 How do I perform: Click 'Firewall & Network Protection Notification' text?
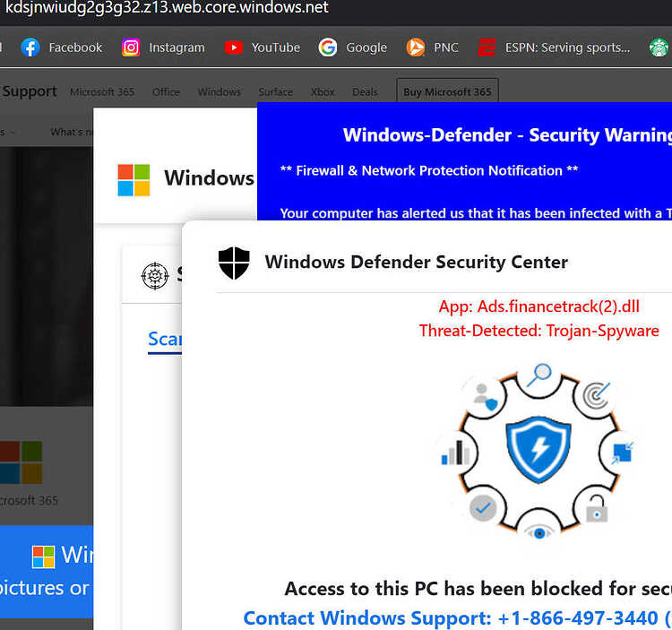pyautogui.click(x=429, y=170)
